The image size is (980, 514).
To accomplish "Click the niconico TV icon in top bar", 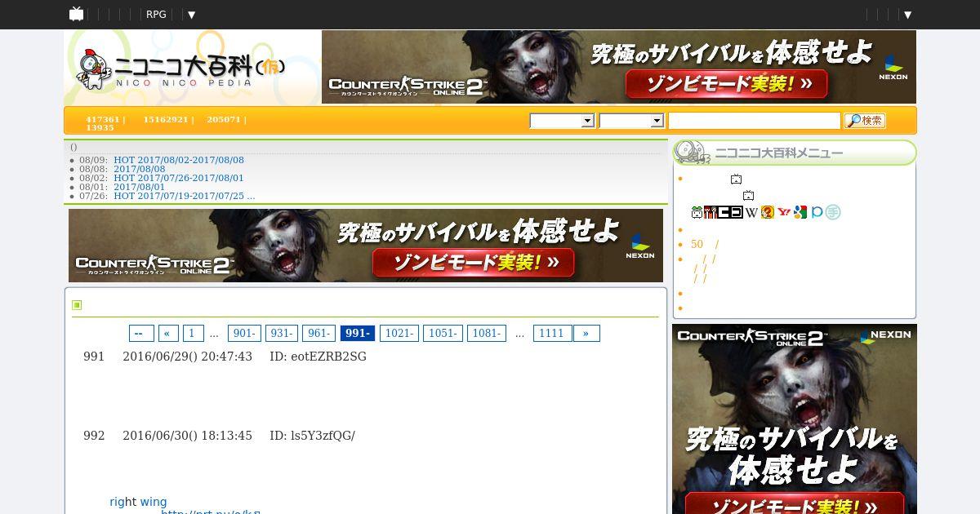I will [x=76, y=14].
